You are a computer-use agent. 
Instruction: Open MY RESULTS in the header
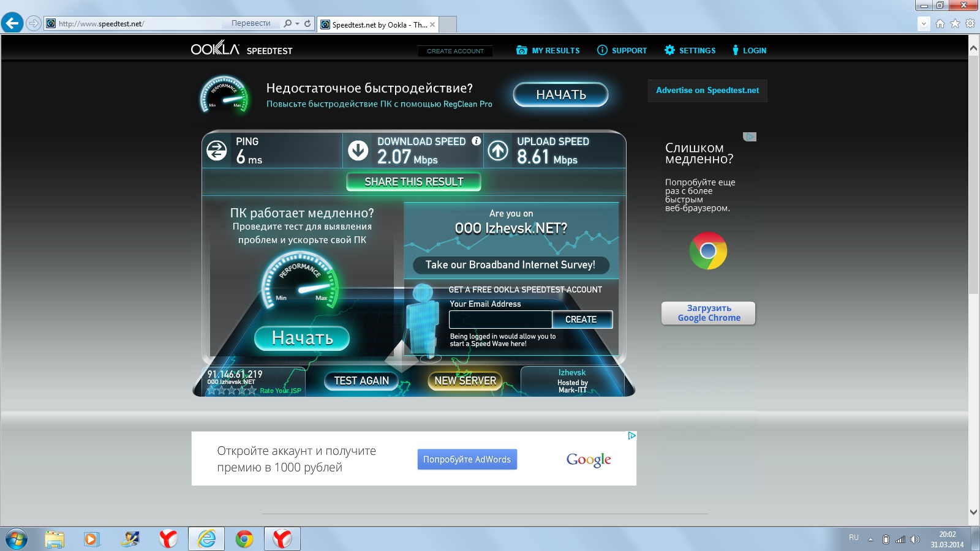click(548, 50)
